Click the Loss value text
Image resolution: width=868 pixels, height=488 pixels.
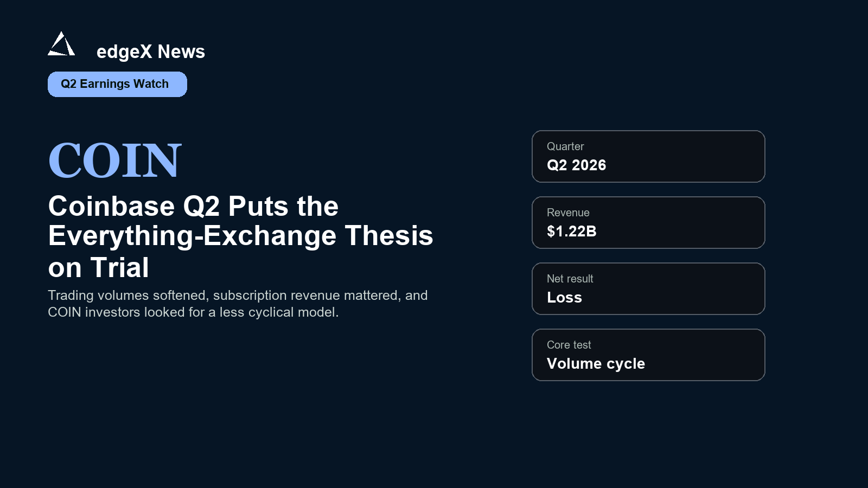[x=564, y=298]
